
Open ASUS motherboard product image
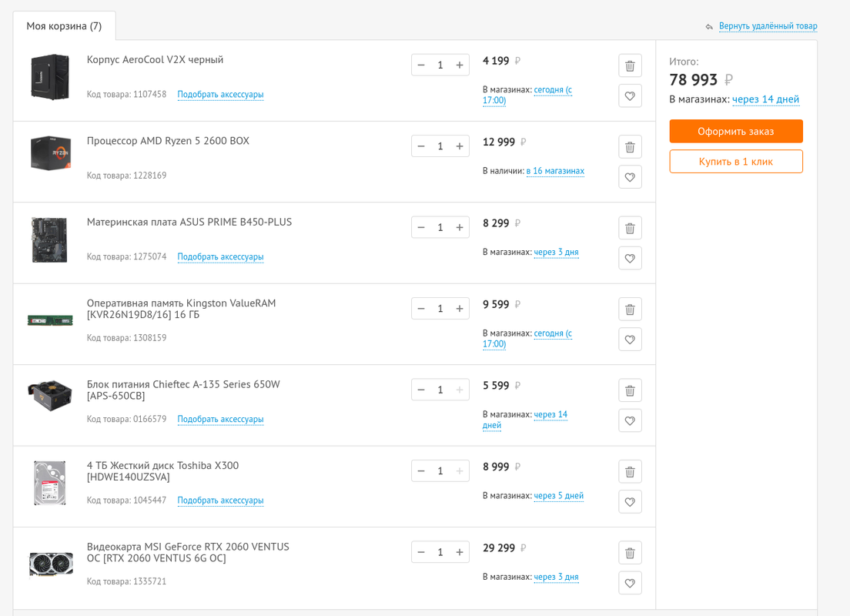coord(49,239)
